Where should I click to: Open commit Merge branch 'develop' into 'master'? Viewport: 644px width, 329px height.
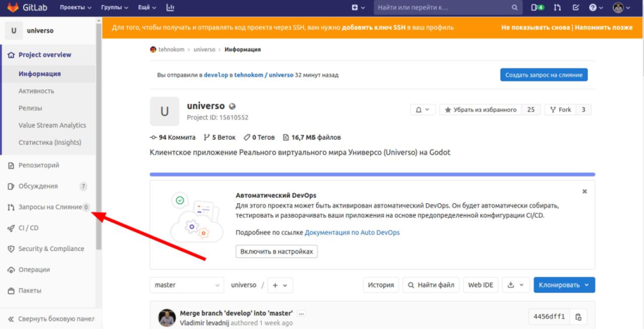coord(237,314)
